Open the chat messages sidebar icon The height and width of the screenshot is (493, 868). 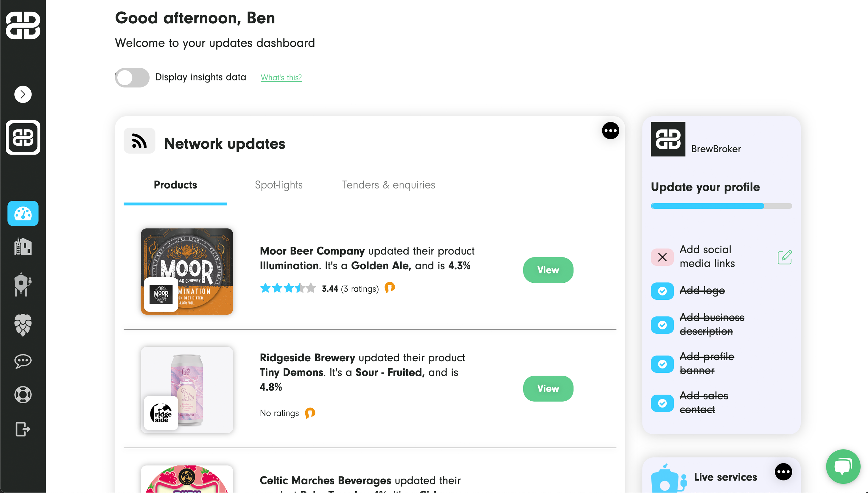tap(23, 361)
